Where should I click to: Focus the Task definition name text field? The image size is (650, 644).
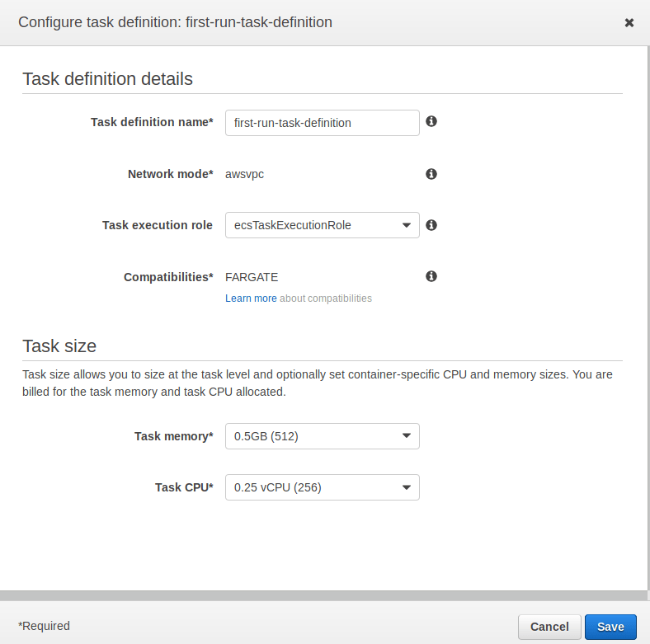[322, 123]
